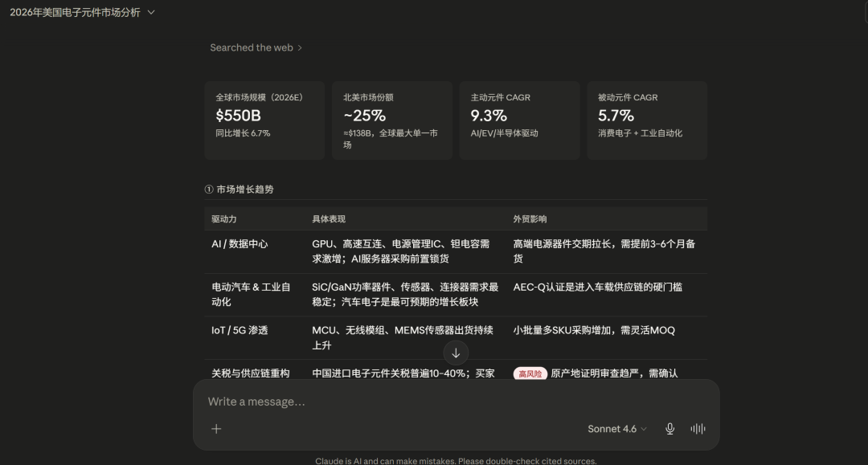Click the SiC/GaN功率器件 description cell

coord(405,294)
